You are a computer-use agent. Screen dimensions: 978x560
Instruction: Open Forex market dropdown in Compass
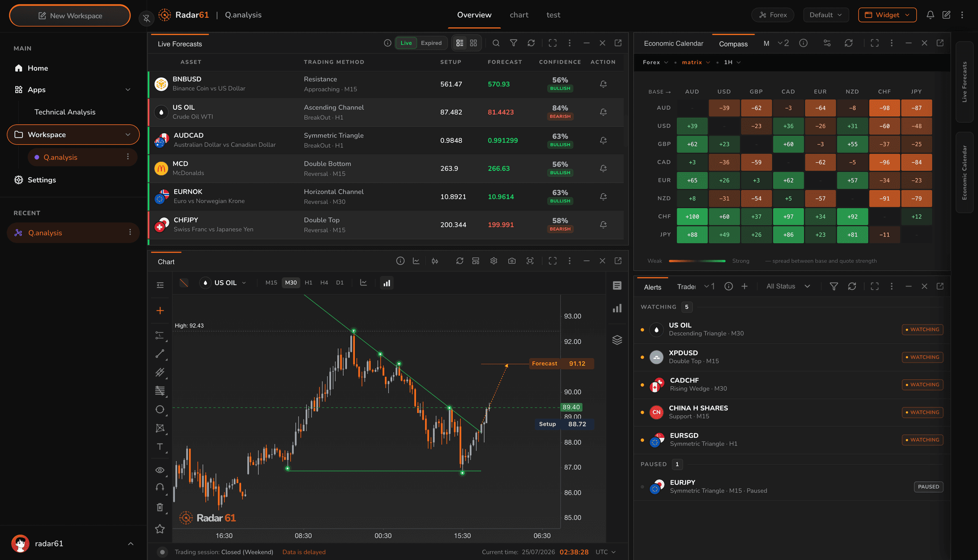655,63
